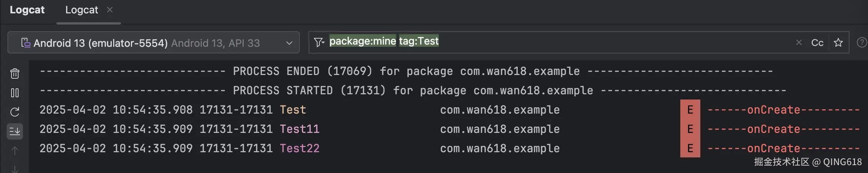Screen dimensions: 868x173
Task: Clear the filter text with X
Action: (x=799, y=43)
